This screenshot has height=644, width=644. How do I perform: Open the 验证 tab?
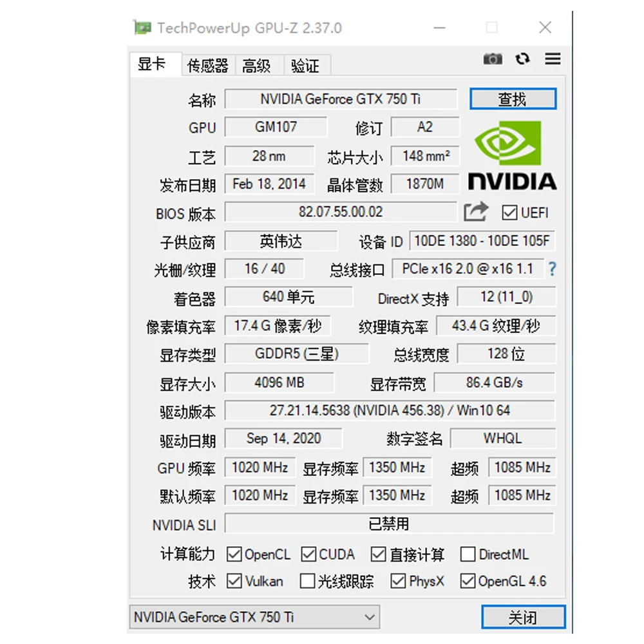click(307, 66)
